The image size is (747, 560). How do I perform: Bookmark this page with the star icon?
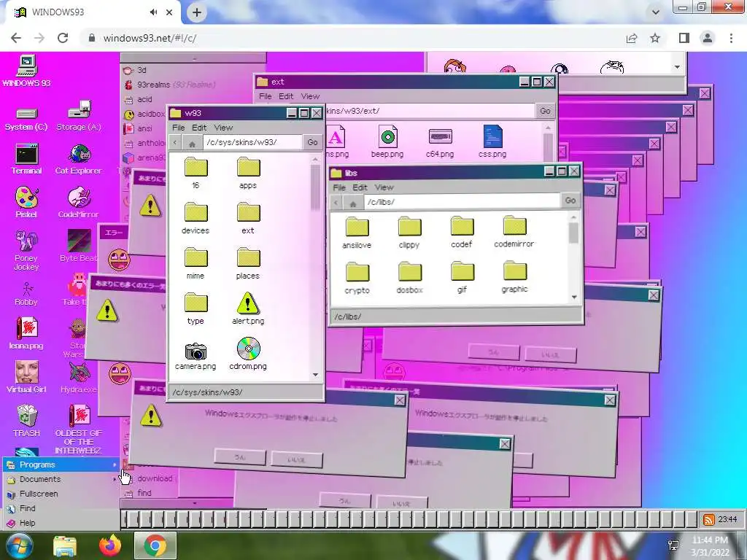[656, 38]
